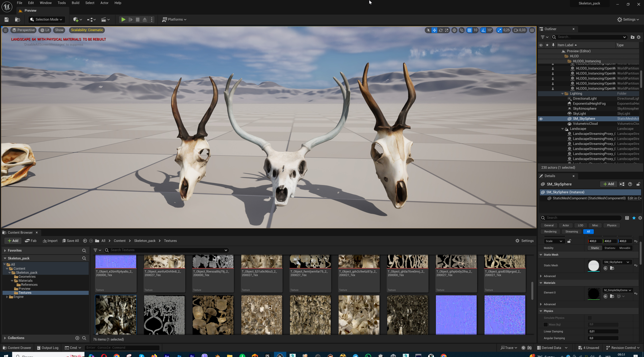This screenshot has width=644, height=357.
Task: Lock the Details panel selection
Action: pyautogui.click(x=638, y=184)
